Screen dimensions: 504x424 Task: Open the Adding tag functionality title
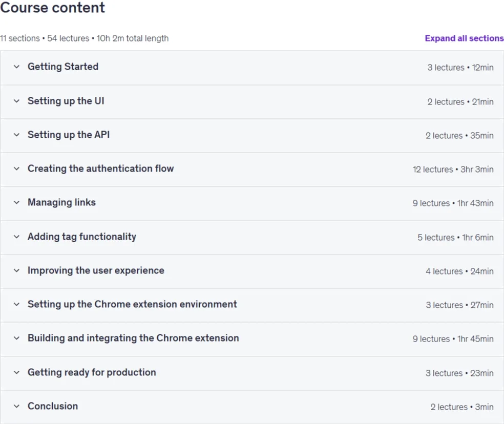pyautogui.click(x=82, y=237)
